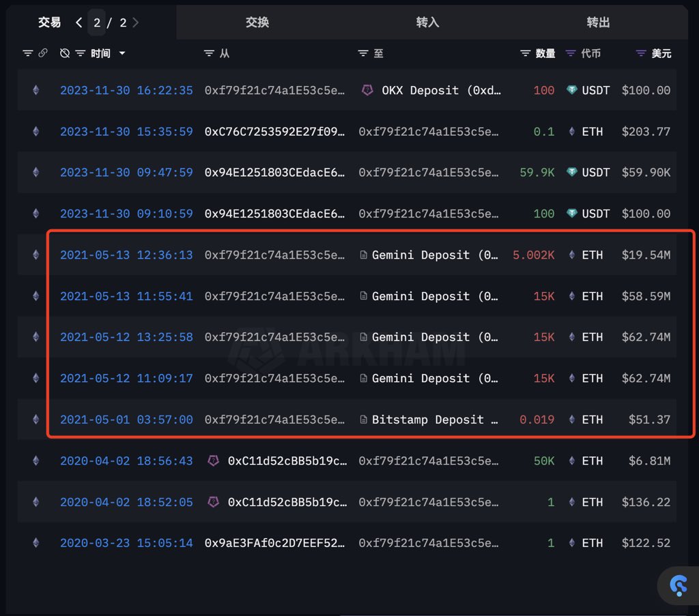Viewport: 699px width, 616px height.
Task: Click Ethereum chain icon in the 2020-03-23 row
Action: click(36, 542)
